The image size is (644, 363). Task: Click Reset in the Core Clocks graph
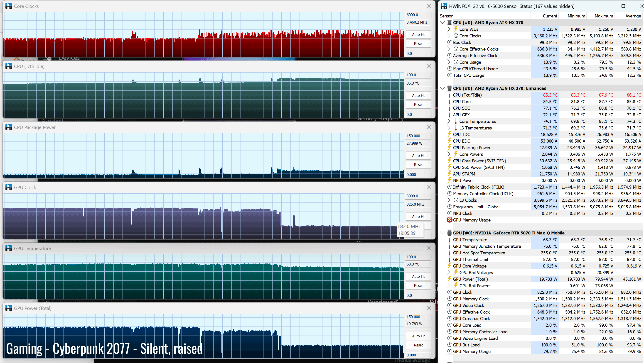418,44
